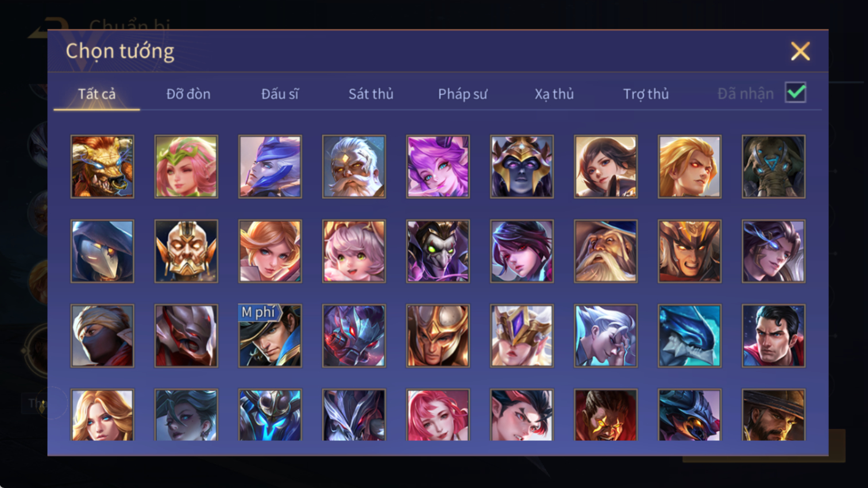Select the golden lion beast hero portrait

click(x=102, y=167)
